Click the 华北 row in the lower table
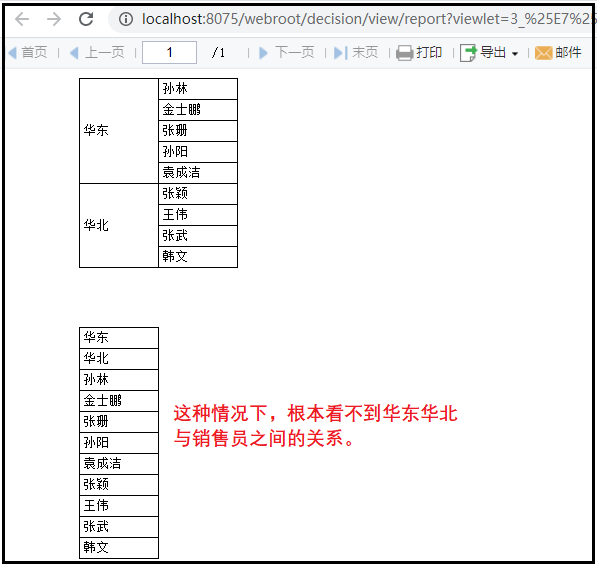597x564 pixels. 119,359
